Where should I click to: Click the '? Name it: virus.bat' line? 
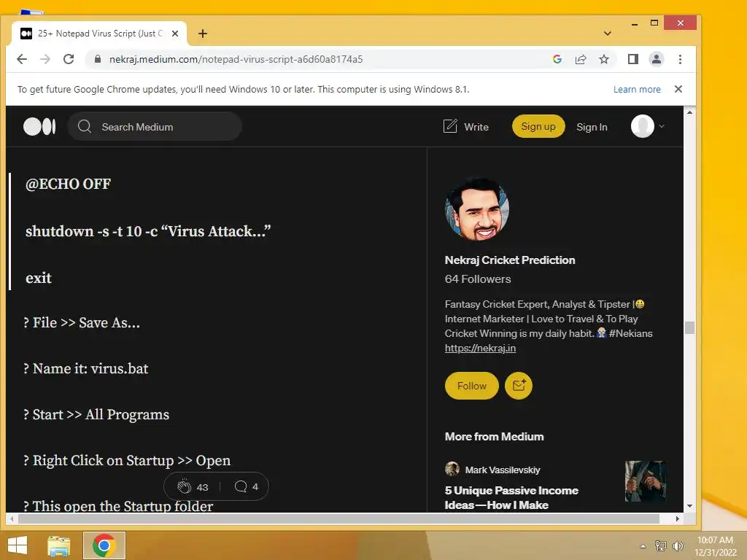(86, 368)
